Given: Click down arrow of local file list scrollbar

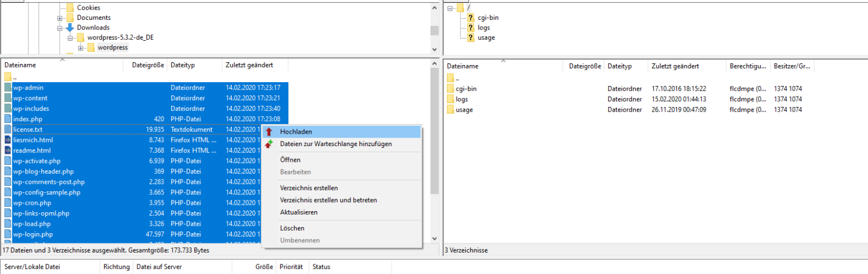Looking at the screenshot, I should click(435, 239).
